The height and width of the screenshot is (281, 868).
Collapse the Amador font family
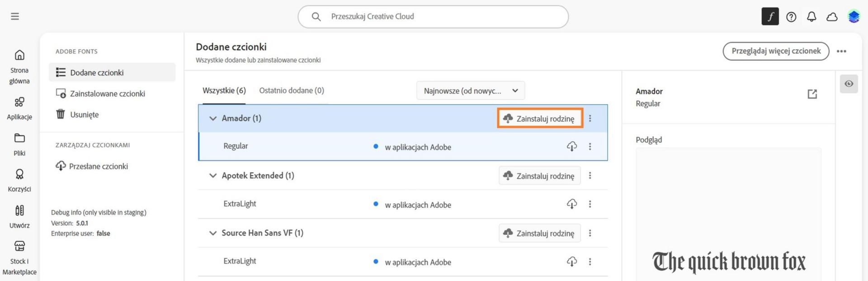click(x=213, y=118)
